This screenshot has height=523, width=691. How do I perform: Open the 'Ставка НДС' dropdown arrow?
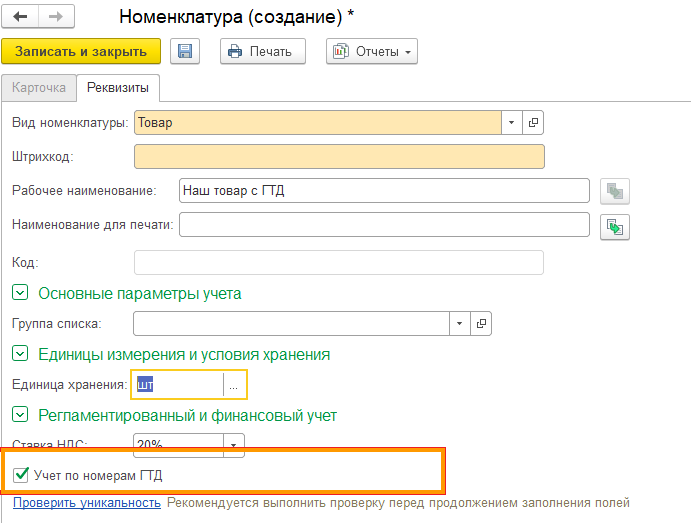(234, 445)
